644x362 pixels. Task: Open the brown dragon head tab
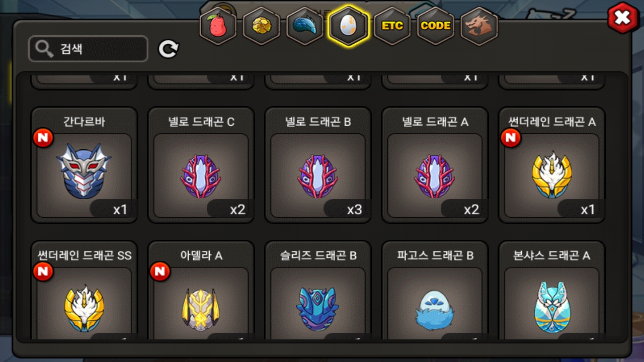pos(479,26)
